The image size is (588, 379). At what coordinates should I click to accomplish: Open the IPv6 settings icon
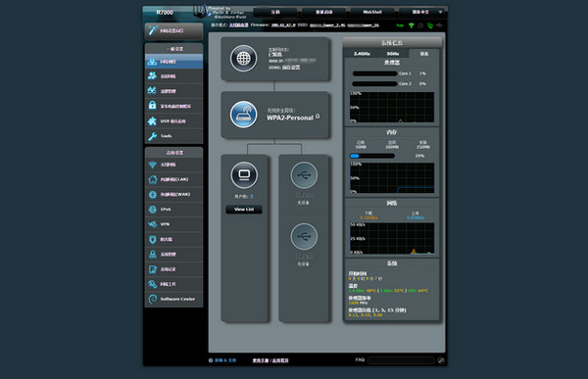tap(152, 210)
